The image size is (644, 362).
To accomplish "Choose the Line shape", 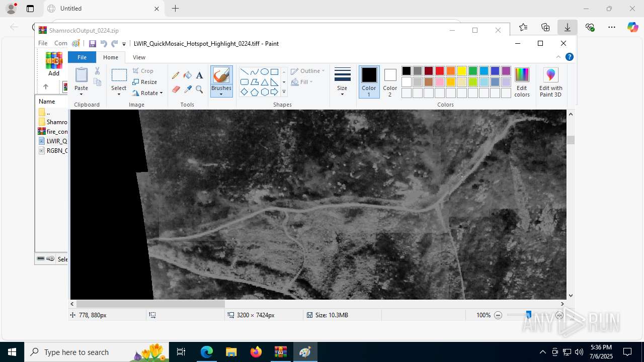I will (244, 71).
